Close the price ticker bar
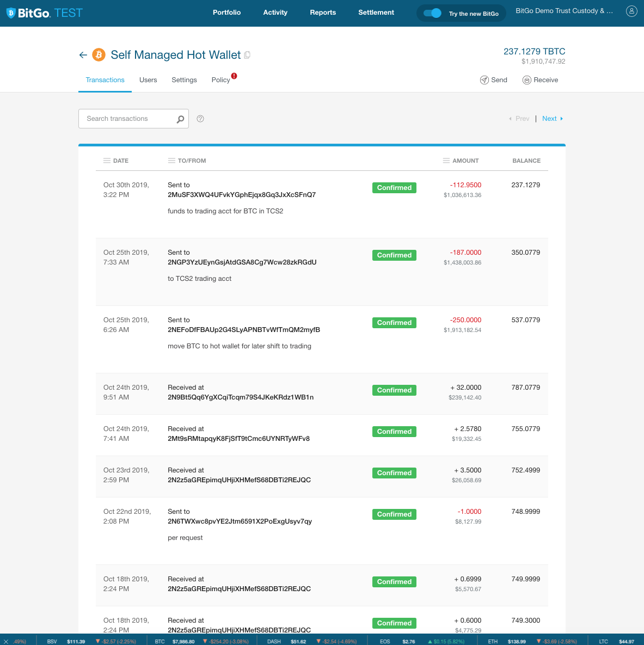Screen dimensions: 644x645 (x=6, y=641)
